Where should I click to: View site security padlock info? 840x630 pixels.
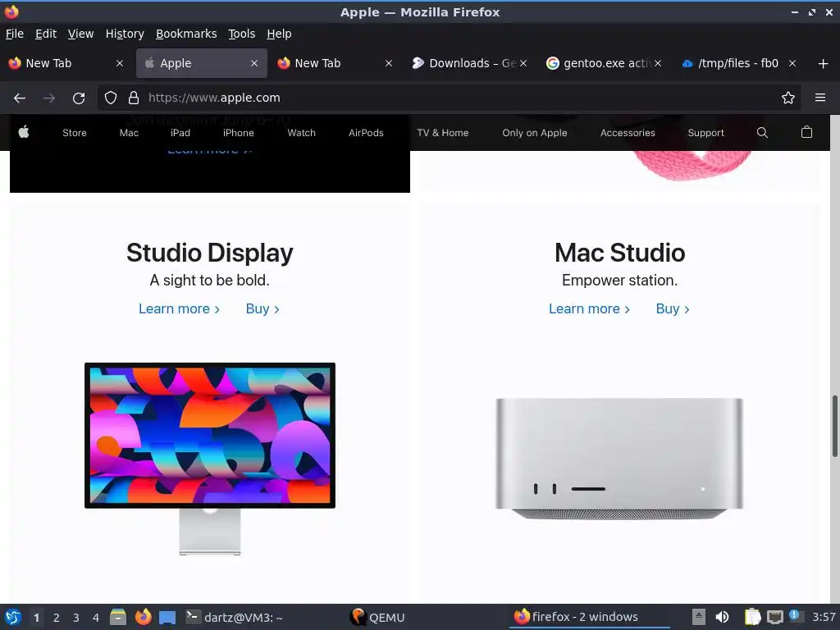pos(134,98)
